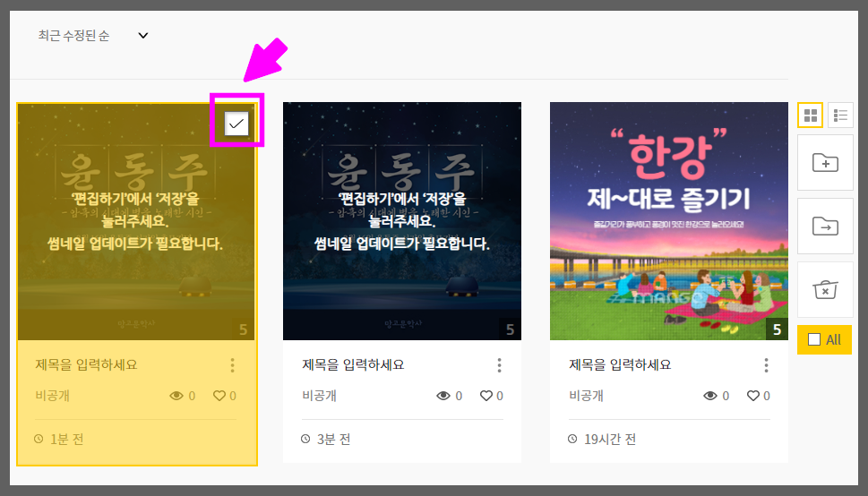Open three-dot menu on the 한강 card
This screenshot has width=868, height=496.
point(766,364)
